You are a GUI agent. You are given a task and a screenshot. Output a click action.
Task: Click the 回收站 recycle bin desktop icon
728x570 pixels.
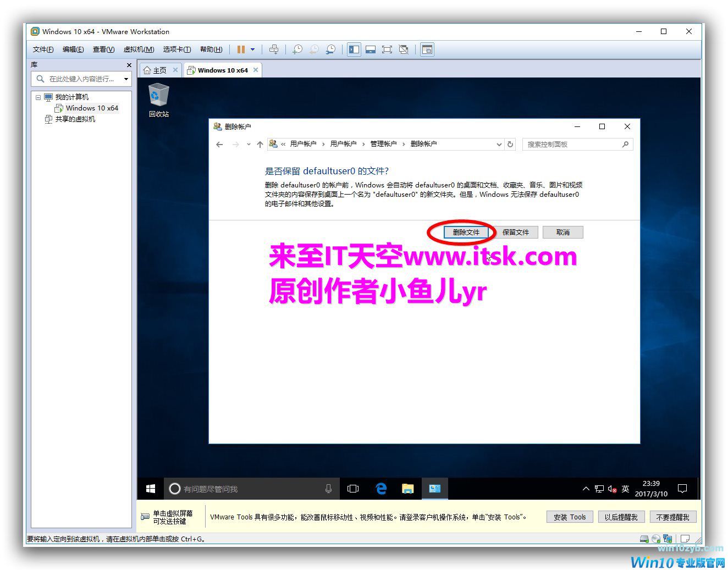pyautogui.click(x=158, y=100)
